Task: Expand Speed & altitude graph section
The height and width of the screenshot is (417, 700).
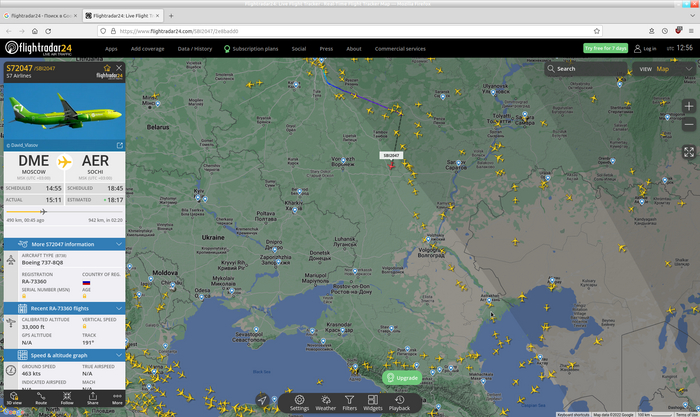Action: (64, 355)
